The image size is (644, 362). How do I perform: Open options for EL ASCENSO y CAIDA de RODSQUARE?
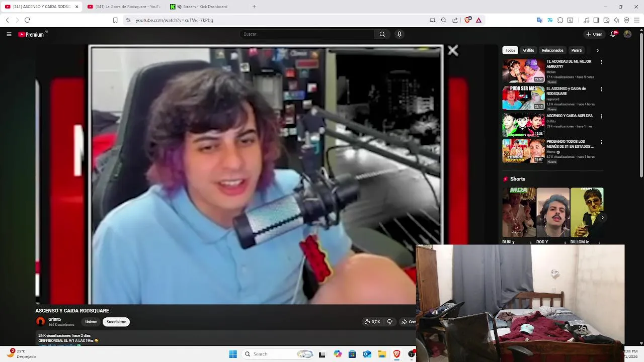[601, 89]
